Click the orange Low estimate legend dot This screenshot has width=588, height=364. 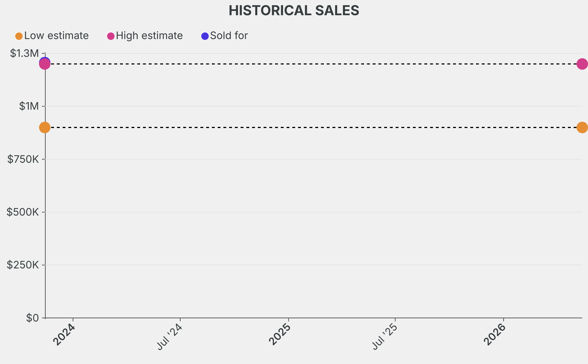(19, 36)
